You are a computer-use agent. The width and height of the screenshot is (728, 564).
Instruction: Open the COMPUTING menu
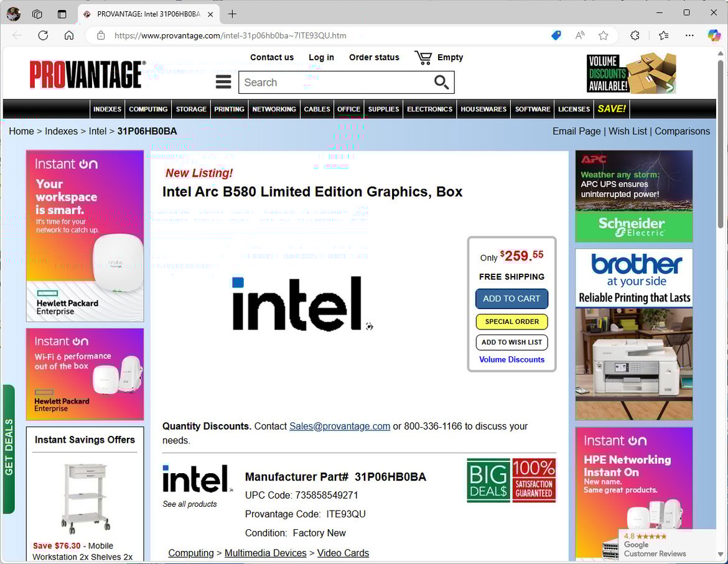148,109
